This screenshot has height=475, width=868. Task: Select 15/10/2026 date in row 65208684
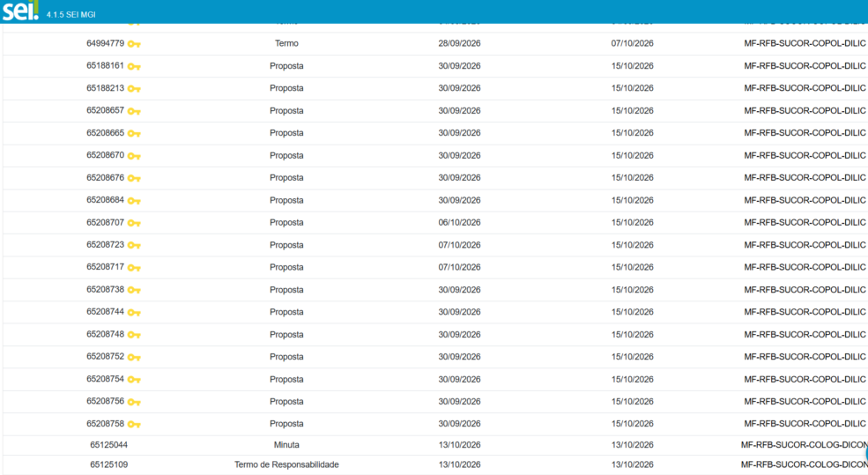click(x=632, y=200)
